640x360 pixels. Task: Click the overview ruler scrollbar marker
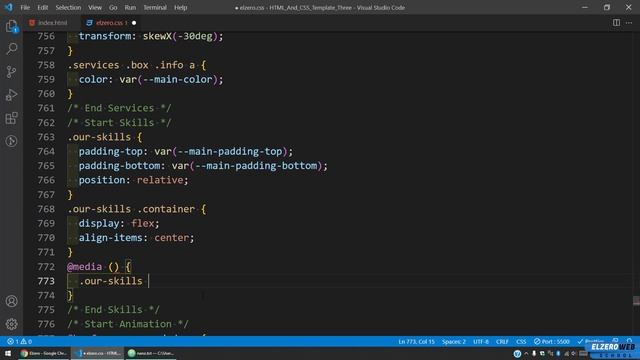coord(636,301)
